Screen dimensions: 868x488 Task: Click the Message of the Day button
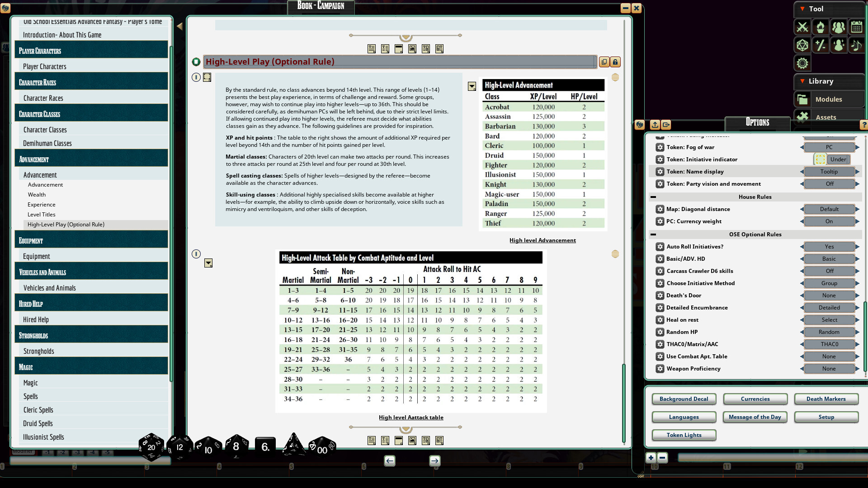[755, 417]
